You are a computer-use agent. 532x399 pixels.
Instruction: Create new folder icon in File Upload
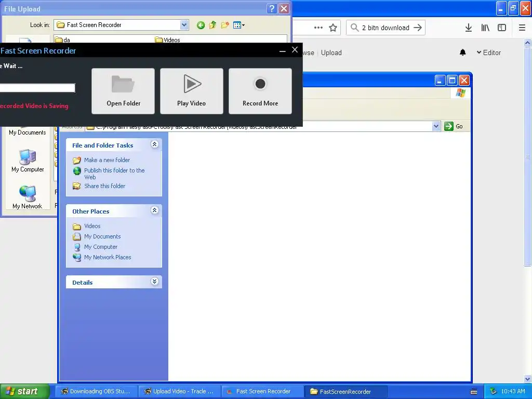coord(224,25)
